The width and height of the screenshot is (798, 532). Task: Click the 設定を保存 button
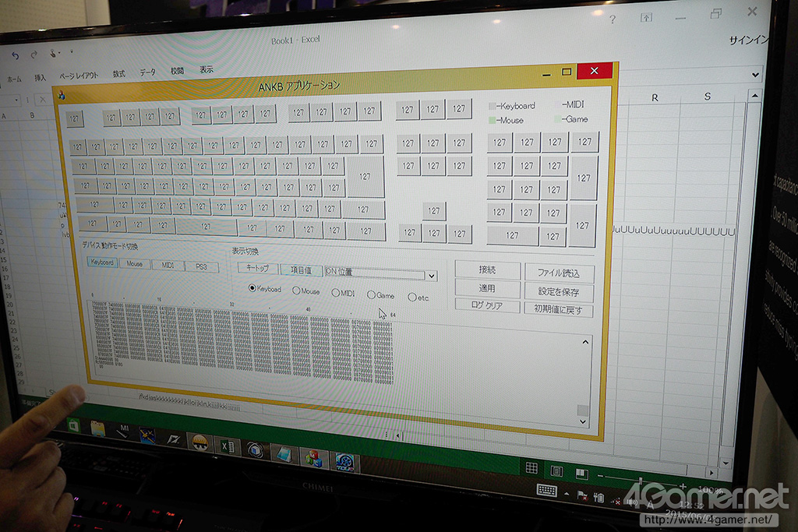click(x=558, y=291)
